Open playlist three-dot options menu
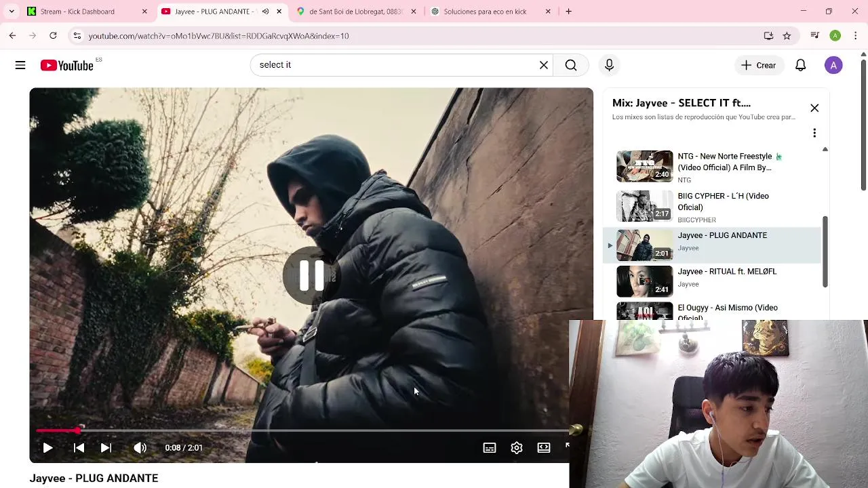 [x=814, y=133]
